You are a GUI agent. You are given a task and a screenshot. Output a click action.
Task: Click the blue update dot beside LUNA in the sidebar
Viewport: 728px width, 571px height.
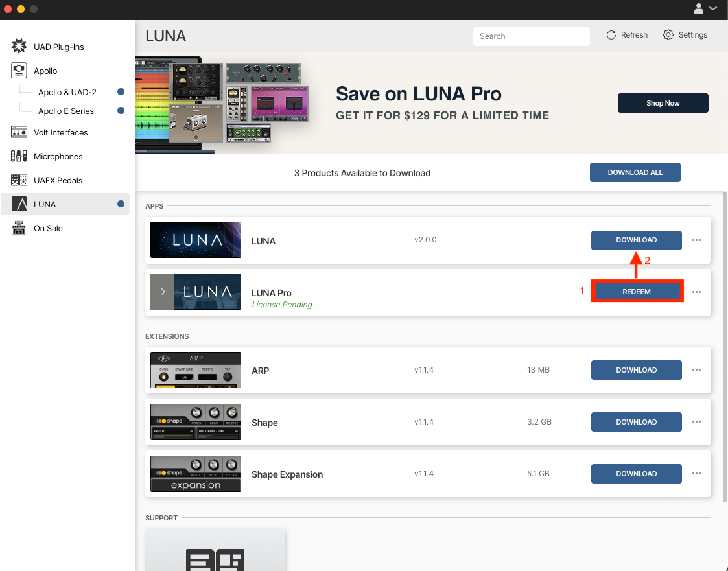121,204
